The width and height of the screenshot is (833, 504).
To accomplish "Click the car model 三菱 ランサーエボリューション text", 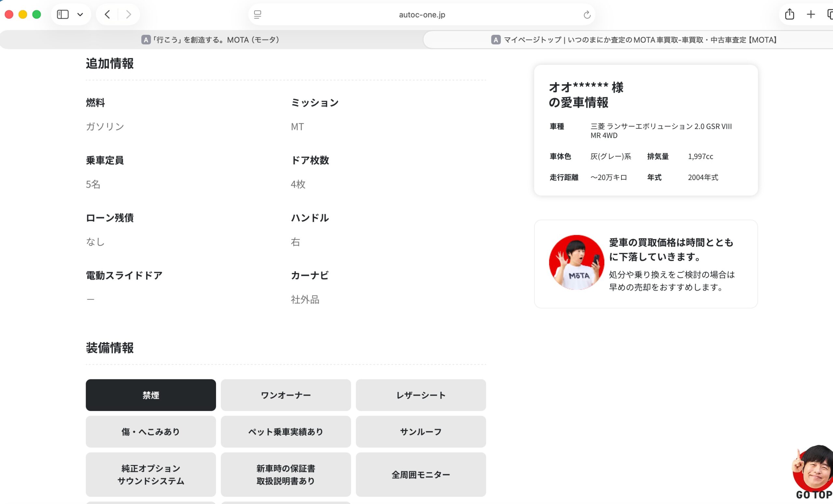I will point(661,131).
